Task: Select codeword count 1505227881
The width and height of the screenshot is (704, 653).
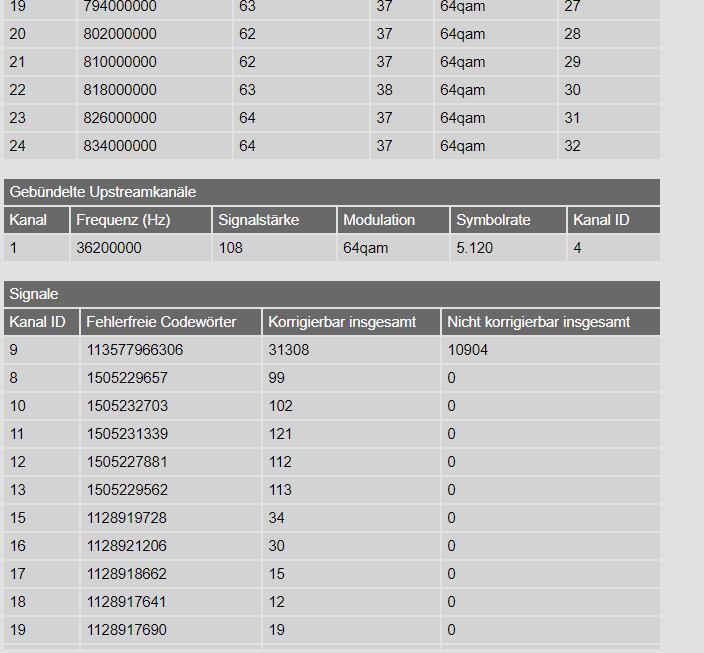Action: pos(127,462)
